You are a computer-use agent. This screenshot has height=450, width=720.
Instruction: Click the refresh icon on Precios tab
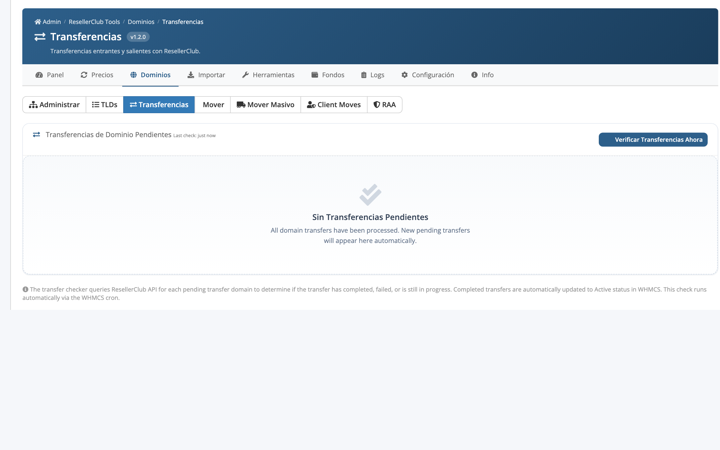[x=84, y=75]
